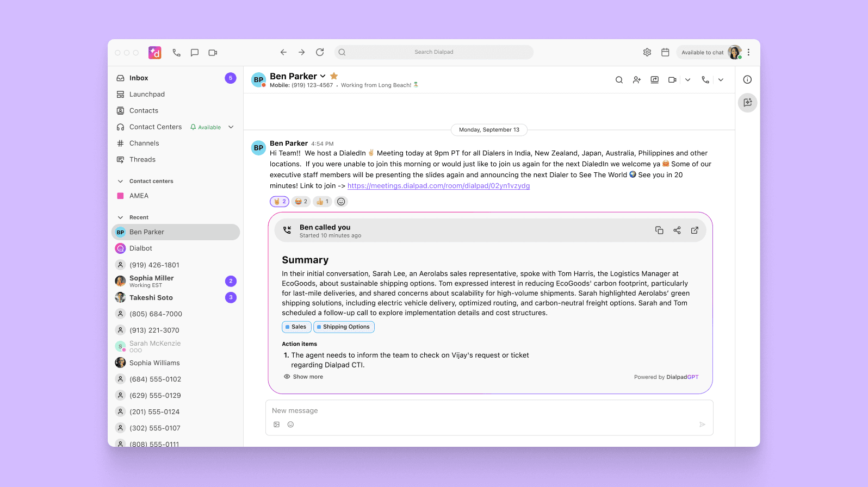Image resolution: width=868 pixels, height=487 pixels.
Task: Toggle the first emoji reaction with count 2
Action: (280, 202)
